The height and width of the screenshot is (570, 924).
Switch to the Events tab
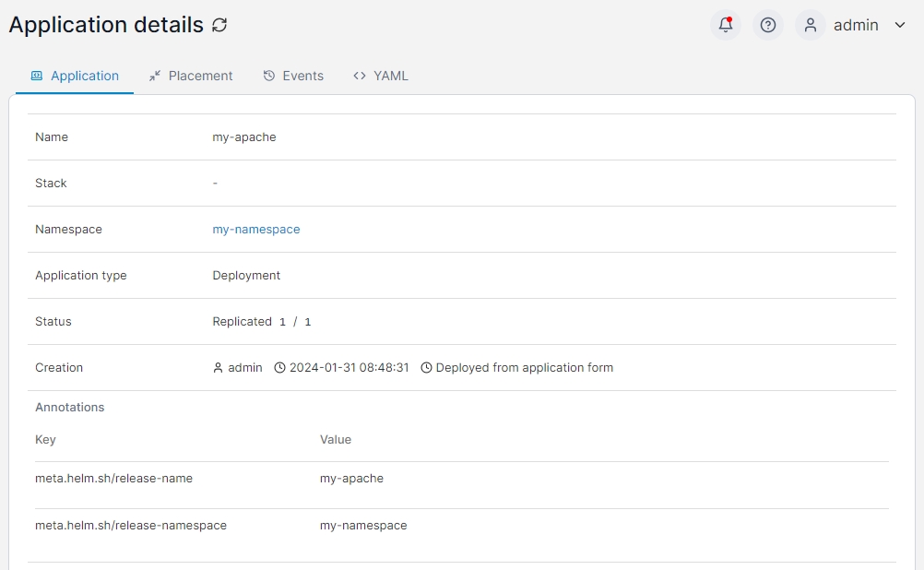(x=293, y=76)
